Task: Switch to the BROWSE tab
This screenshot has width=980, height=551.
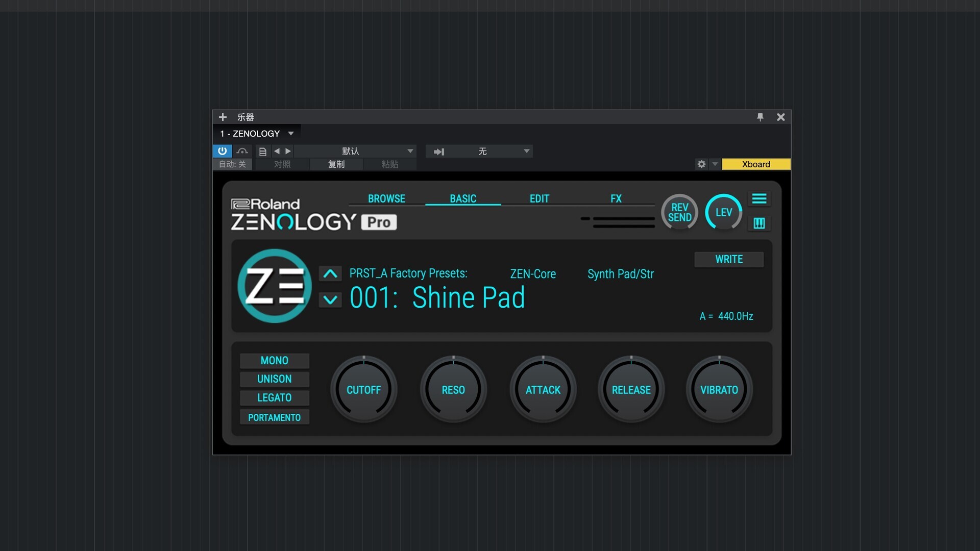Action: pyautogui.click(x=386, y=198)
